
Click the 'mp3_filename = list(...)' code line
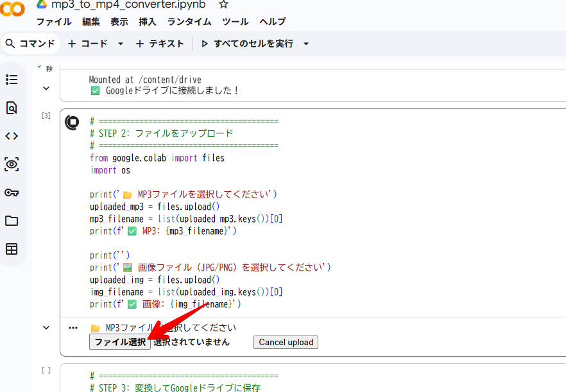(186, 219)
